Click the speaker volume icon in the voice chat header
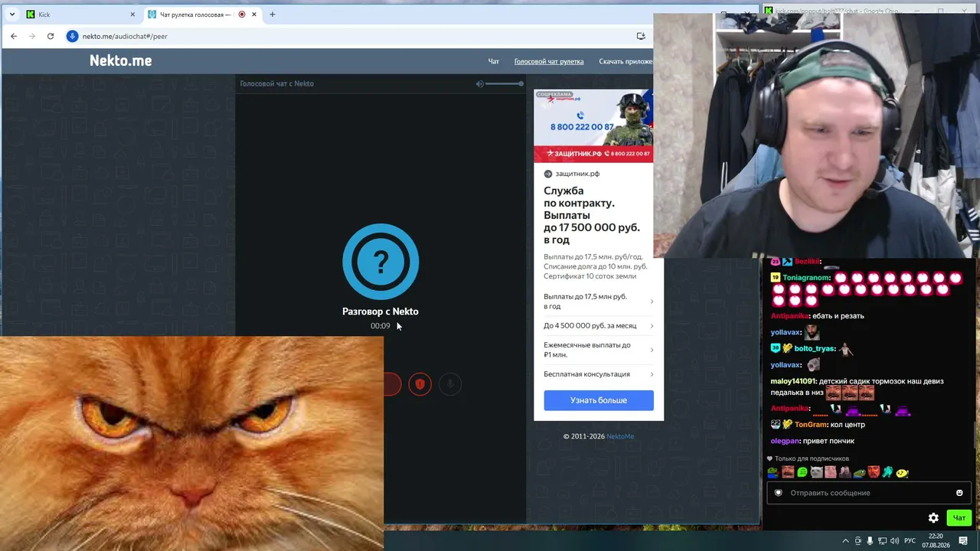 (x=480, y=83)
